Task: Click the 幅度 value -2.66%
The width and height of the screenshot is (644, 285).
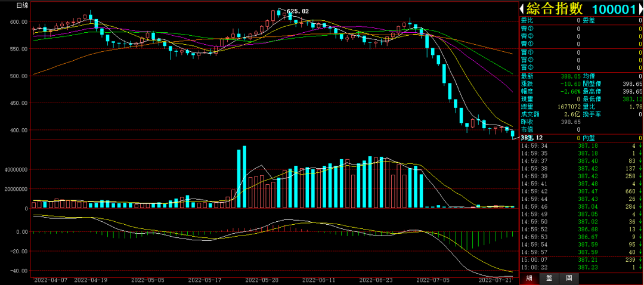Action: pos(570,91)
